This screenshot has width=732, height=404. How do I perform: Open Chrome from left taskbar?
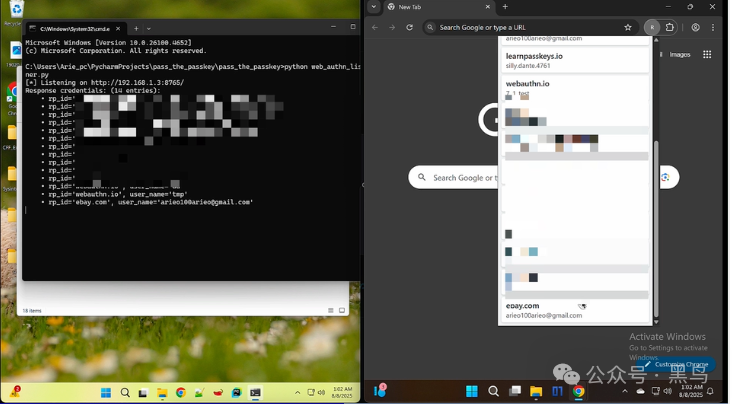tap(181, 393)
